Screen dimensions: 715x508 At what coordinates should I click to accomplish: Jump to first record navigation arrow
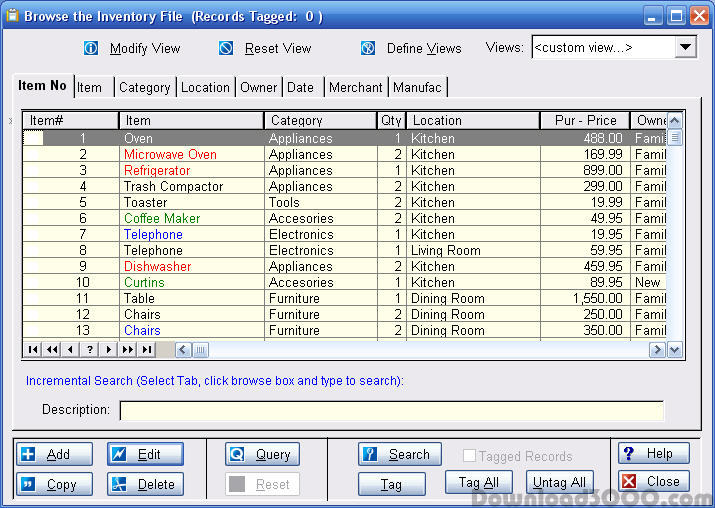pos(32,350)
